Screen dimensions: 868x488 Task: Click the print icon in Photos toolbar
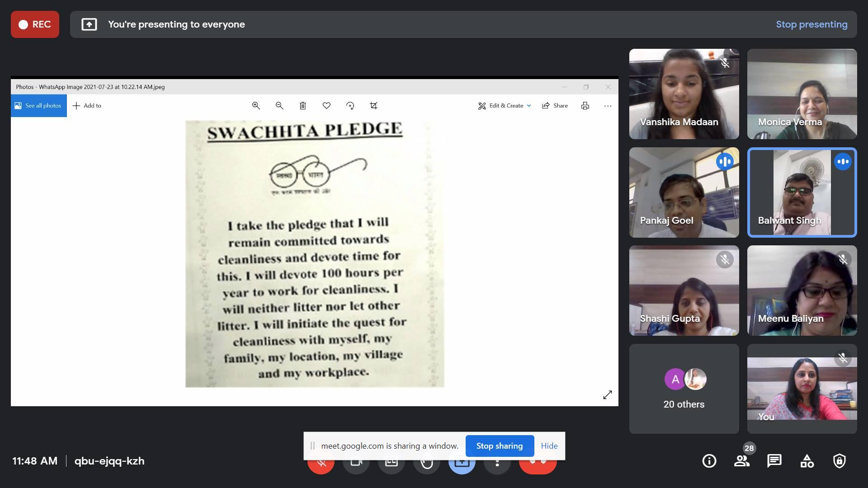585,106
